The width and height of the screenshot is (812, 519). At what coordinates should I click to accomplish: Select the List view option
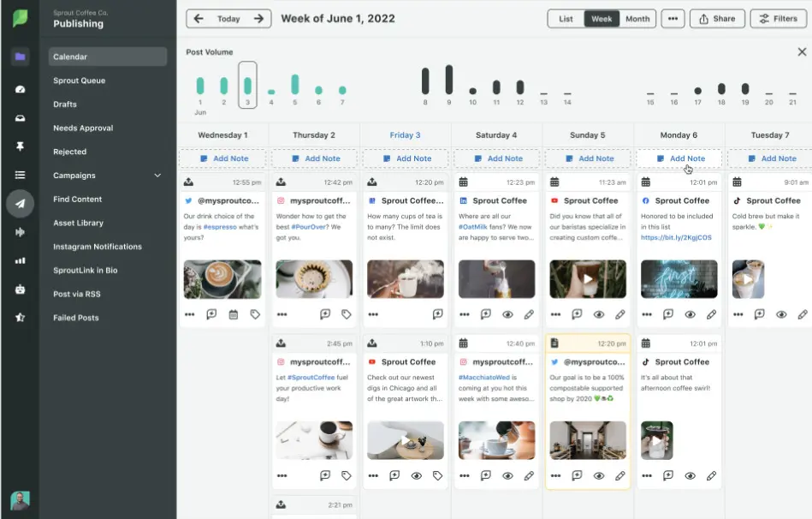point(565,18)
